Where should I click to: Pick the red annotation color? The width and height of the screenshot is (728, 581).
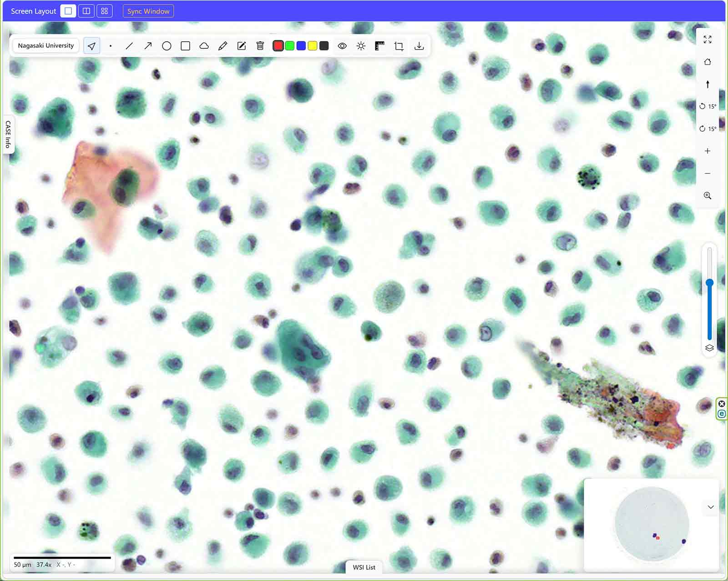click(278, 46)
